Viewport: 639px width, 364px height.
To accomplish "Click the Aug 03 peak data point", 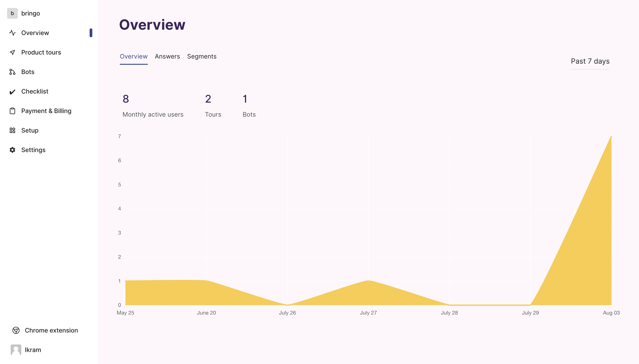I will click(x=611, y=137).
